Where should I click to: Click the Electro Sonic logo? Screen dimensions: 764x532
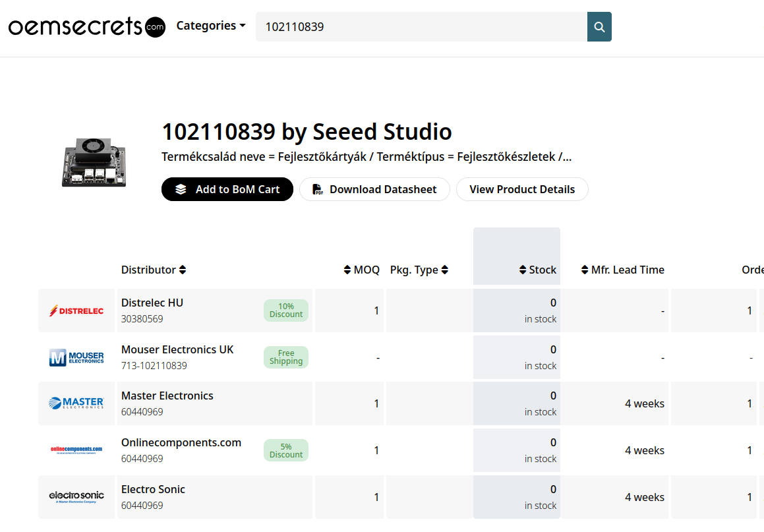tap(76, 497)
